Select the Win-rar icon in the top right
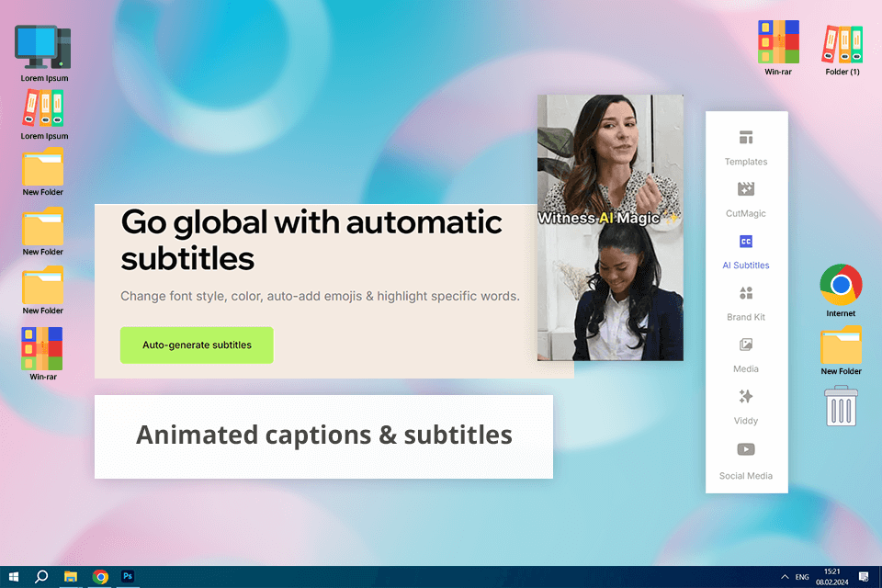Screen dimensions: 882x588 778,41
